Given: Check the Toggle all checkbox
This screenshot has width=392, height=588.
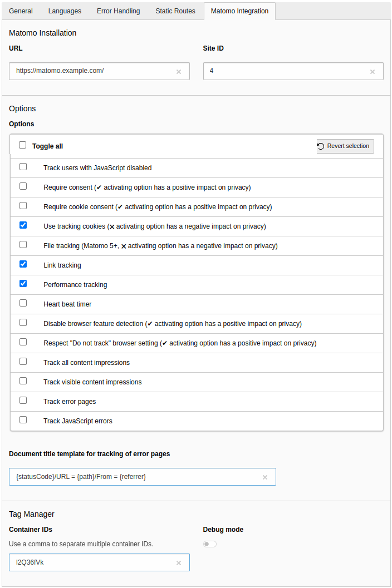Looking at the screenshot, I should coord(22,145).
